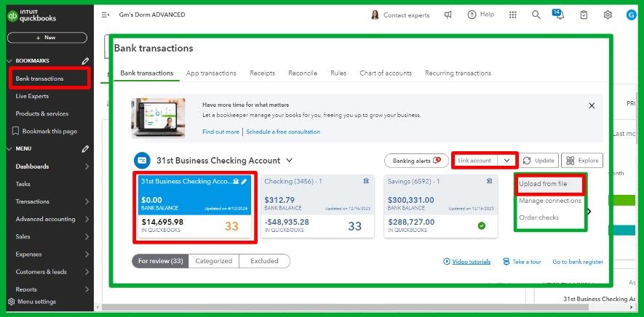Edit the 31st Business Checking card pencil
This screenshot has width=644, height=317.
click(244, 182)
